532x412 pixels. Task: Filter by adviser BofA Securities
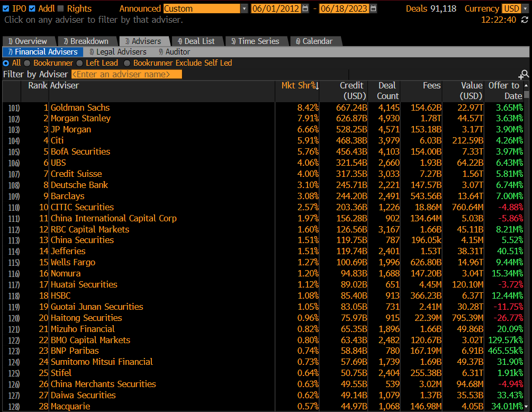[80, 151]
